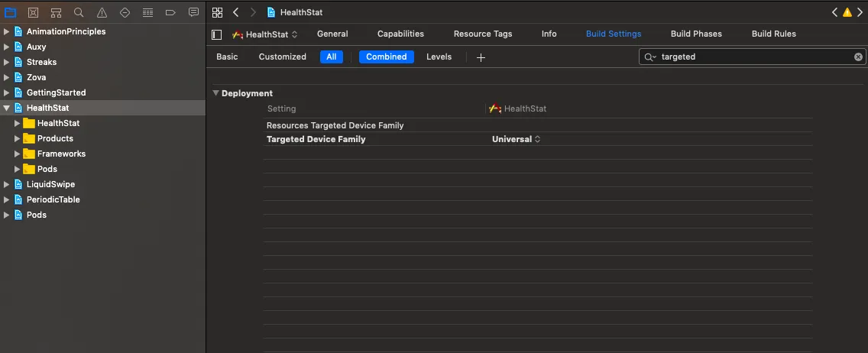Open the Test navigator diamond icon
868x353 pixels.
coord(125,12)
